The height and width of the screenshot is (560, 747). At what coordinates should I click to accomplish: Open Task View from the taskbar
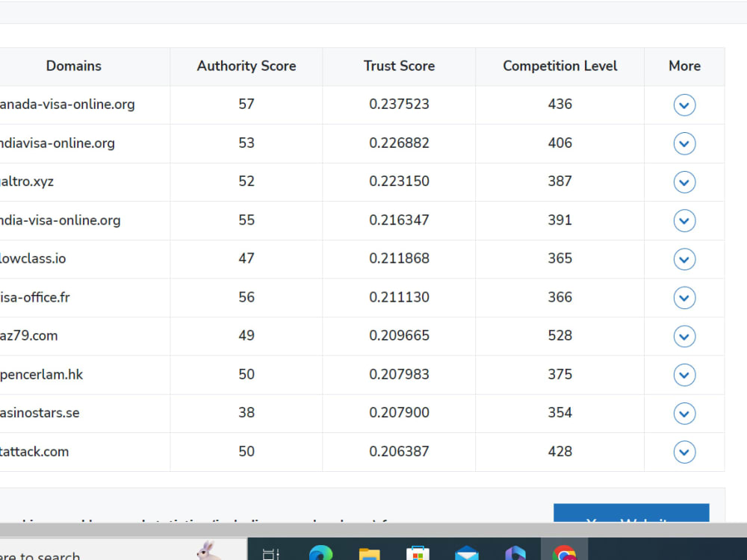[x=271, y=554]
